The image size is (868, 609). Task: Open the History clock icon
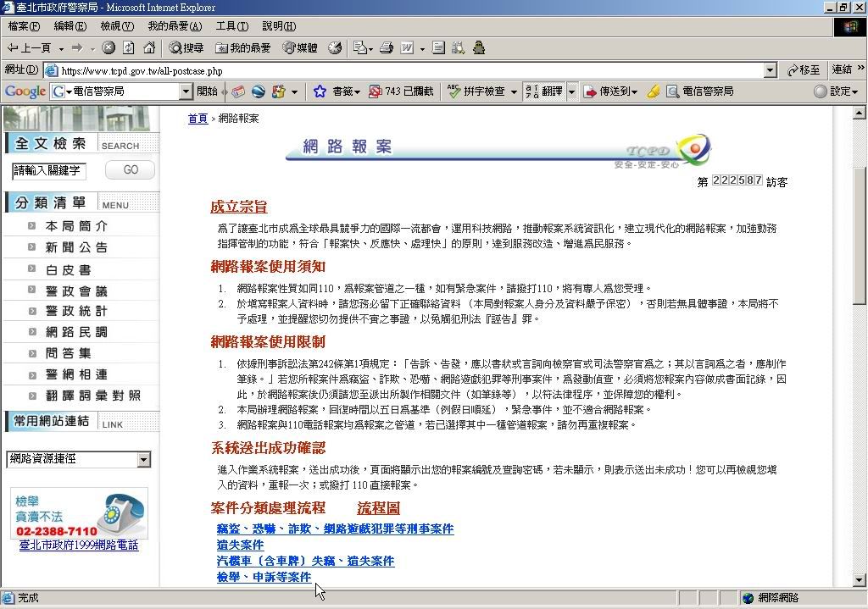(335, 48)
